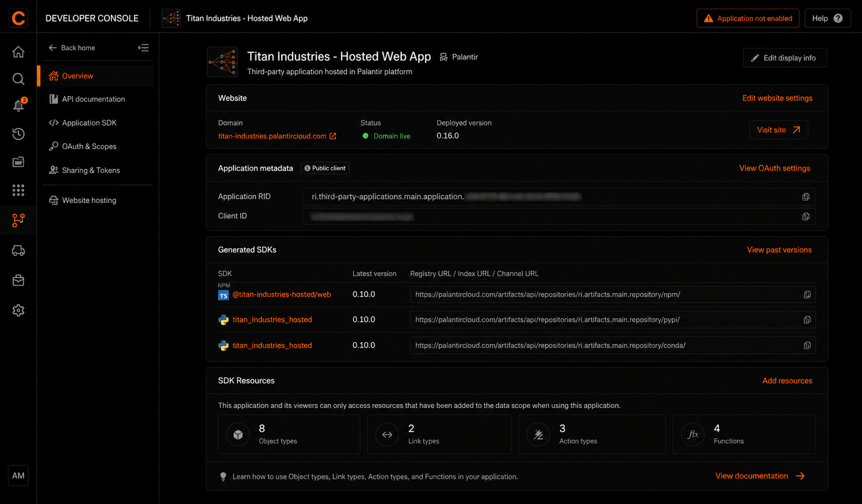
Task: Collapse the sidebar navigation menu
Action: 143,48
